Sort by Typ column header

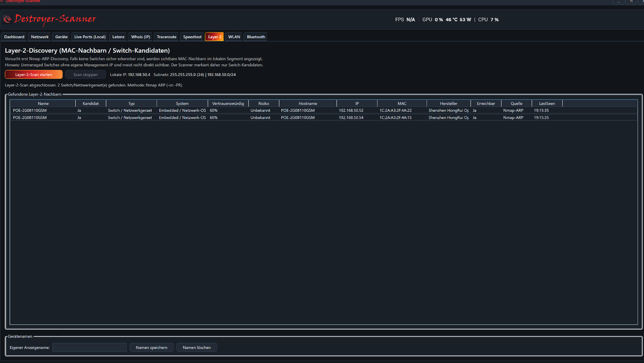[x=131, y=103]
